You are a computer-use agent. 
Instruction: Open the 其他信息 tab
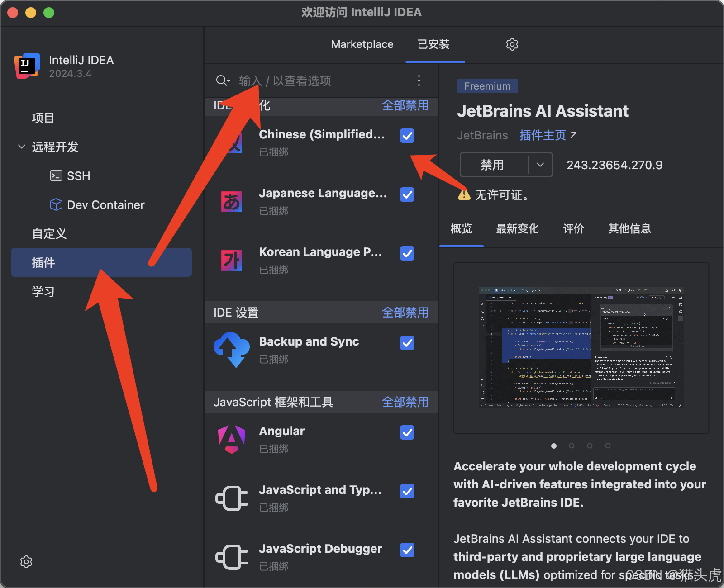pyautogui.click(x=629, y=228)
